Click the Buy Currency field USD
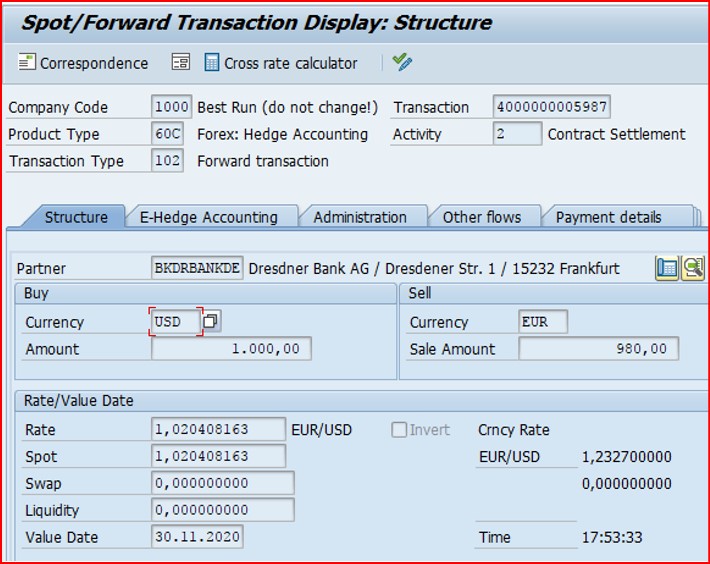710x564 pixels. coord(176,321)
